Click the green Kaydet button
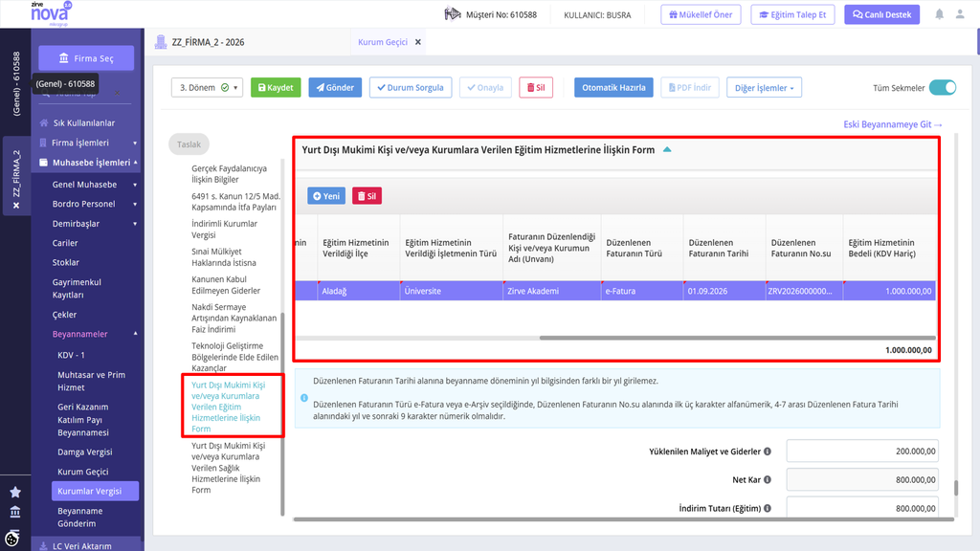980x551 pixels. coord(276,87)
